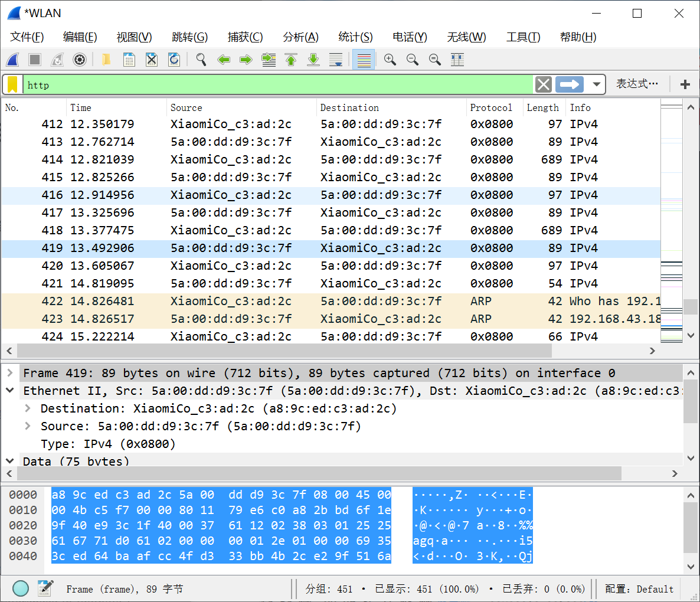Sort by the Info column header

coord(613,107)
